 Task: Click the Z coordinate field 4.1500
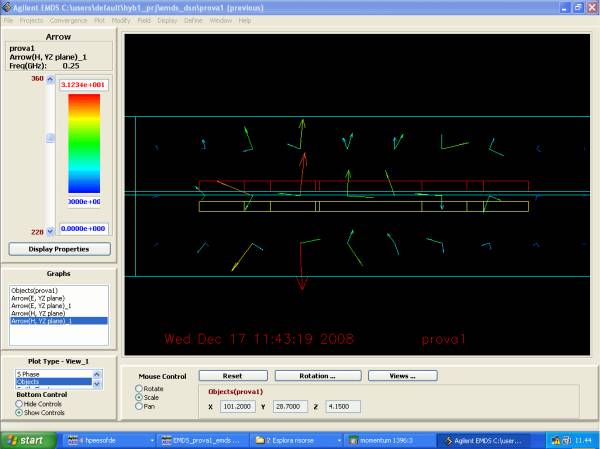(x=342, y=407)
